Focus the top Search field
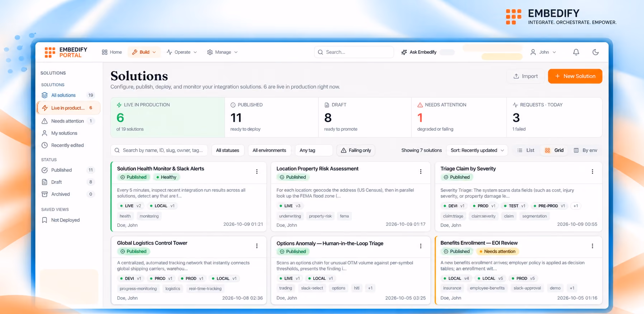The width and height of the screenshot is (644, 314). click(354, 52)
